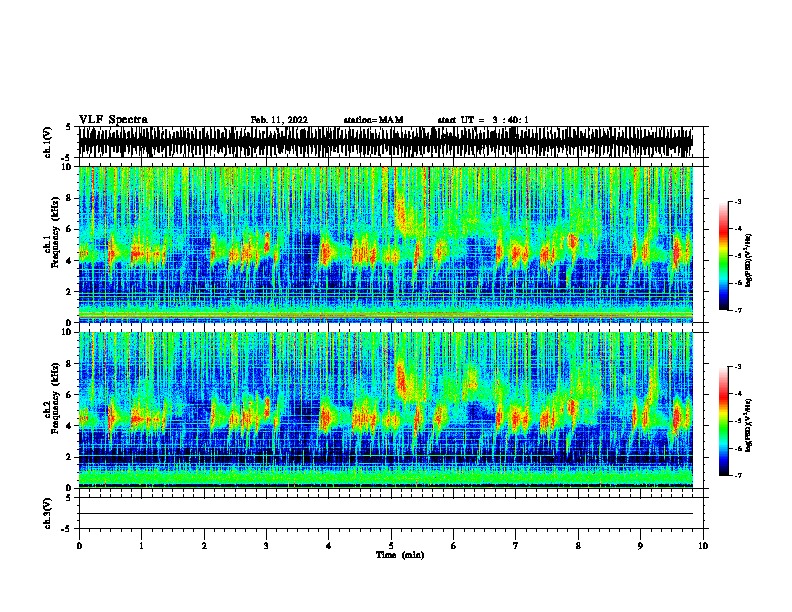Click the time axis tick label "1"
Screen dimensions: 792x612
(141, 546)
